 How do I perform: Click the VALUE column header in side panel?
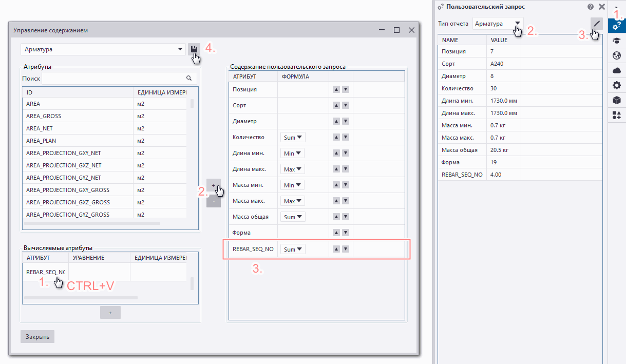504,40
